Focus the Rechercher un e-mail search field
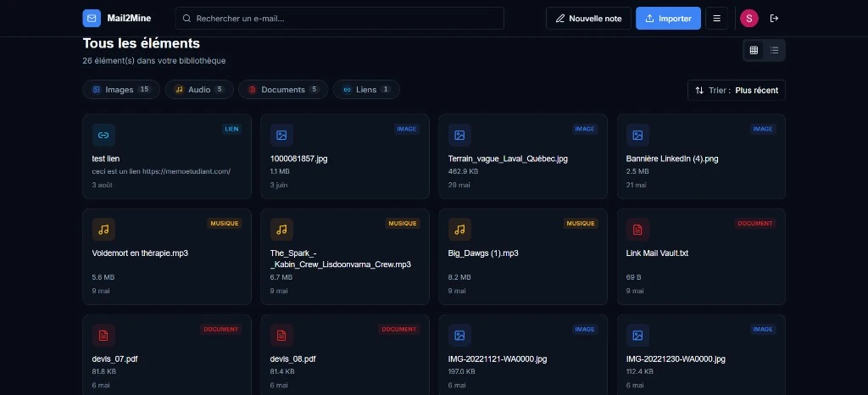868x395 pixels. [340, 19]
